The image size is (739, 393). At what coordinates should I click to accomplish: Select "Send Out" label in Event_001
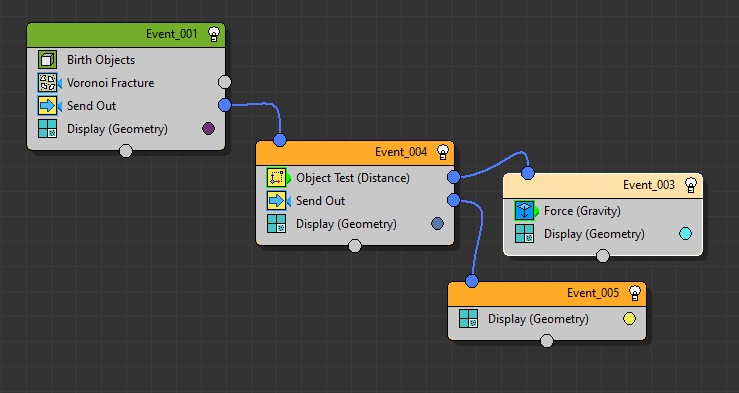pos(91,106)
